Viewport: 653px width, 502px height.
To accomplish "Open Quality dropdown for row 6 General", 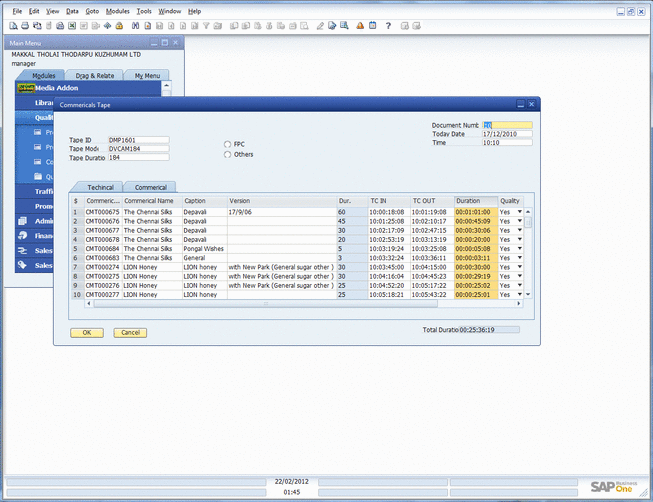I will 519,258.
